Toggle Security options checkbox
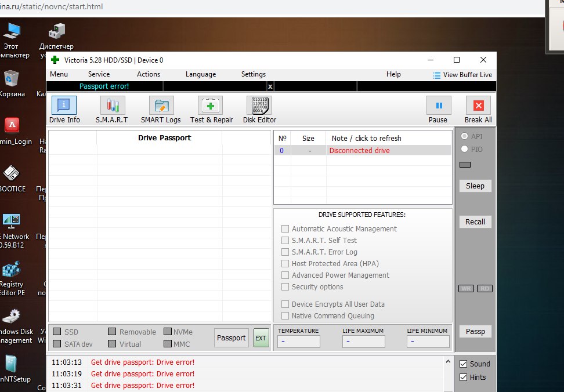 [x=285, y=286]
